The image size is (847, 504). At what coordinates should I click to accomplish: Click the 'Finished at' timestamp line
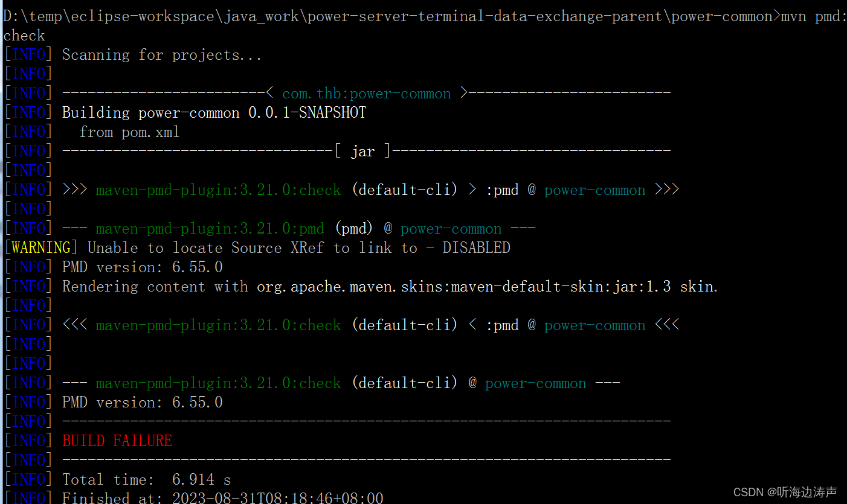coord(223,498)
